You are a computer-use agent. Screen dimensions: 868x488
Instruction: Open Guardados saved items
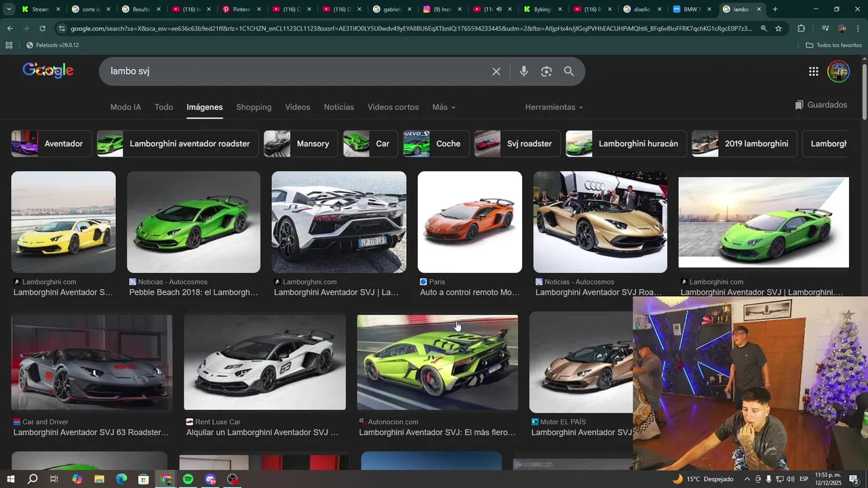(821, 105)
